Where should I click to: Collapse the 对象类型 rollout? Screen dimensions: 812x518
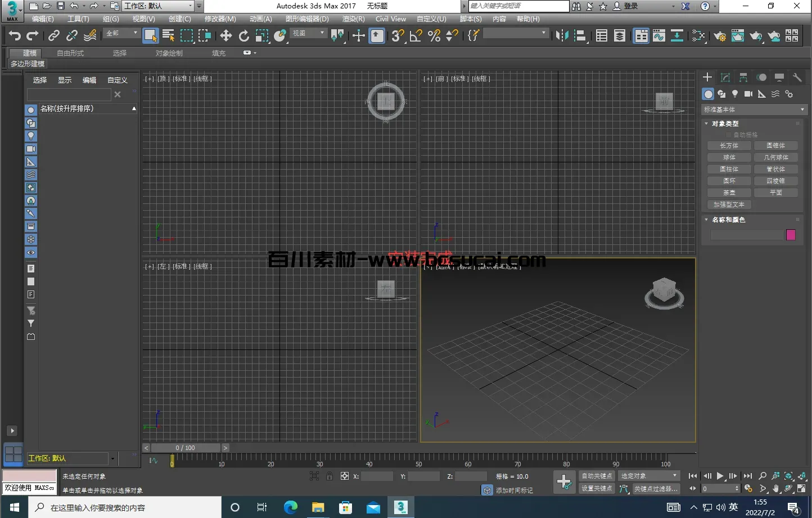click(x=725, y=124)
